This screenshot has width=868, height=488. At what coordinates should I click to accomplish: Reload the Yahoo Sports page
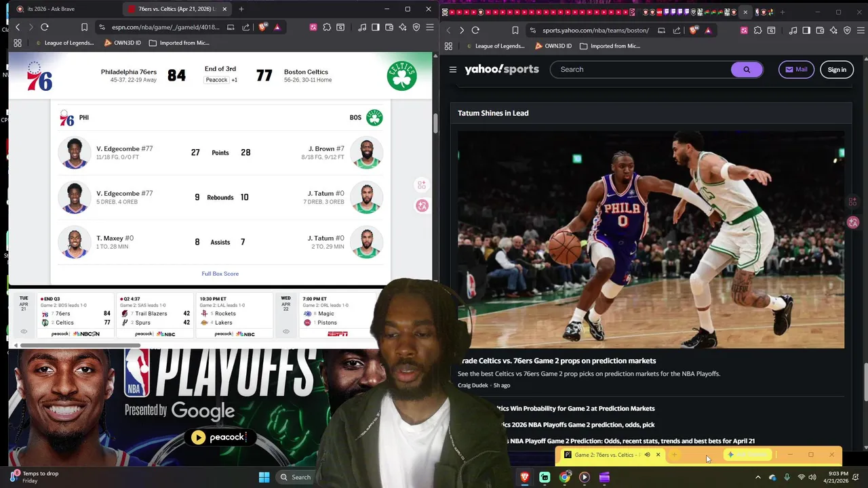pyautogui.click(x=475, y=30)
